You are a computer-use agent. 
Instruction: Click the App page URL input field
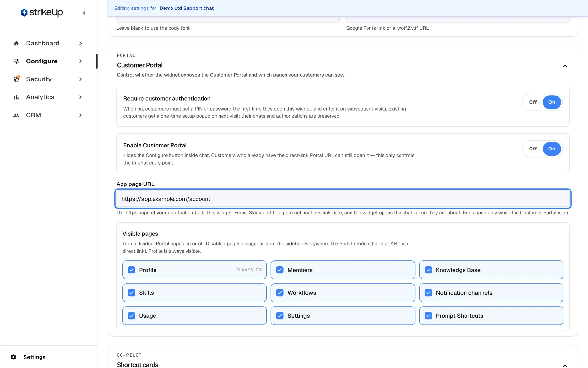343,199
